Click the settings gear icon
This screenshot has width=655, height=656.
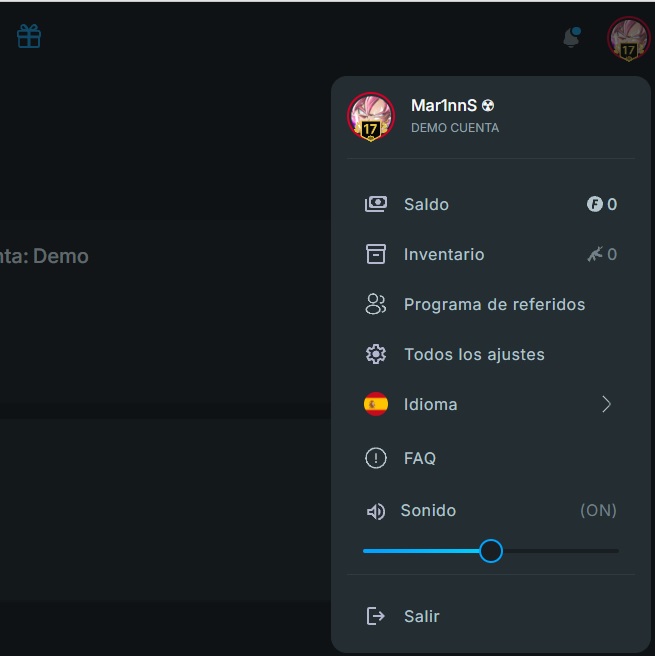click(376, 354)
